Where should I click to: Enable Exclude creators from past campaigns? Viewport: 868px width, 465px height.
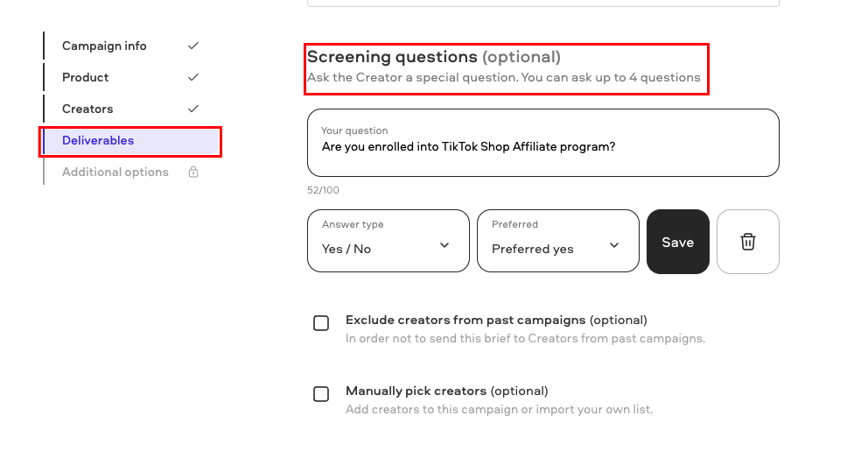tap(321, 323)
